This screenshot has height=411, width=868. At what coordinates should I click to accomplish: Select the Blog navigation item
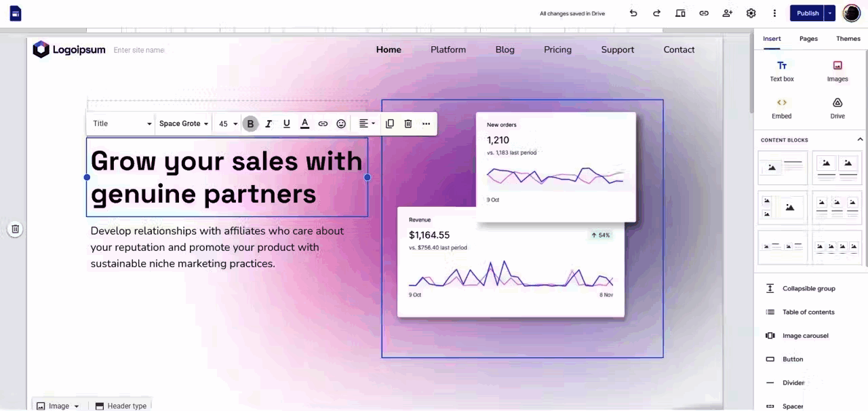point(505,50)
